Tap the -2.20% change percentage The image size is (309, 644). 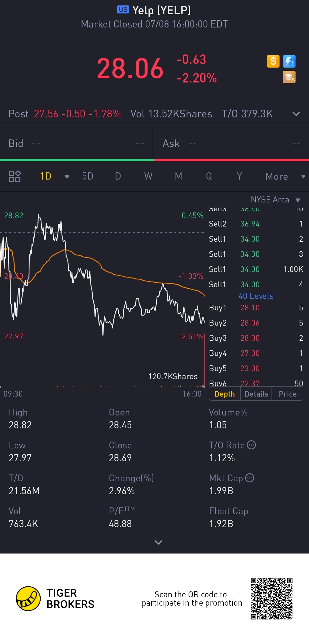(197, 78)
